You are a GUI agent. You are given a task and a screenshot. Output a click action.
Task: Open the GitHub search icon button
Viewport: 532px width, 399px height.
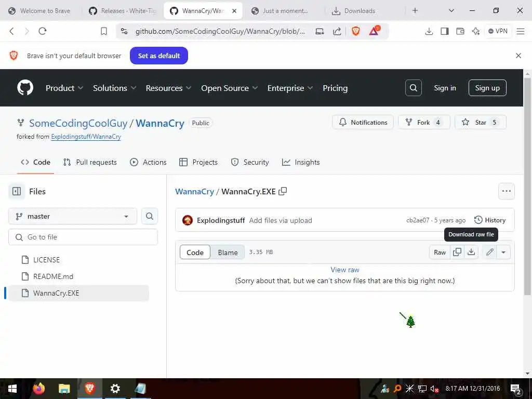(x=413, y=88)
